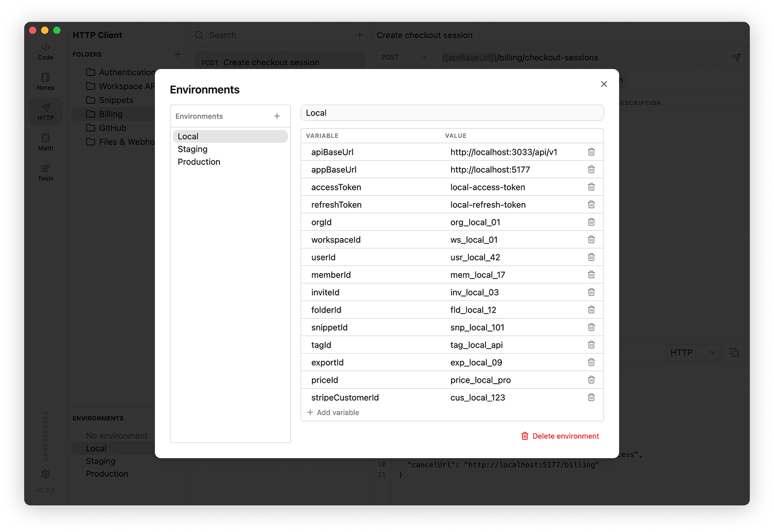The image size is (774, 532).
Task: Click Add variable link
Action: 333,412
